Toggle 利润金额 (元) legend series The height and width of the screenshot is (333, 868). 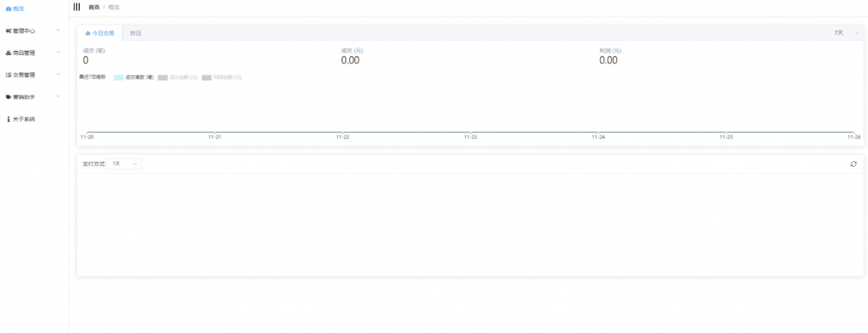[x=221, y=77]
